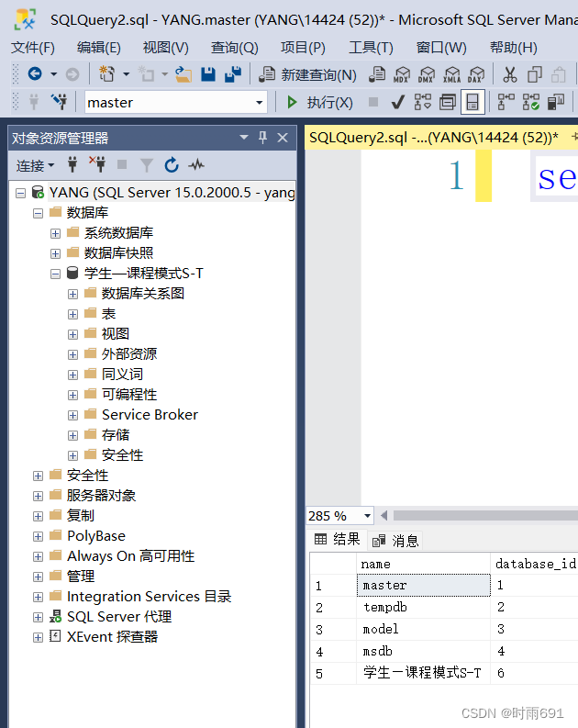Click the activity monitor icon in Object Explorer
The height and width of the screenshot is (728, 578).
(196, 165)
